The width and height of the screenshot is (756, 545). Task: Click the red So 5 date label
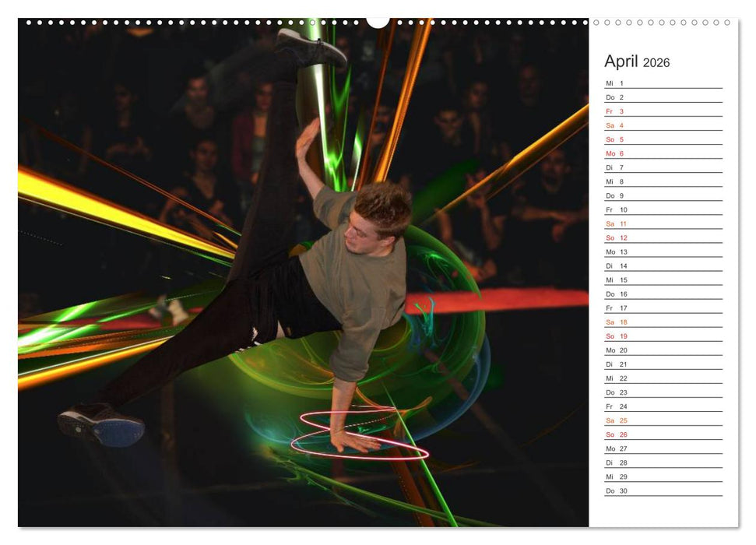[x=615, y=138]
